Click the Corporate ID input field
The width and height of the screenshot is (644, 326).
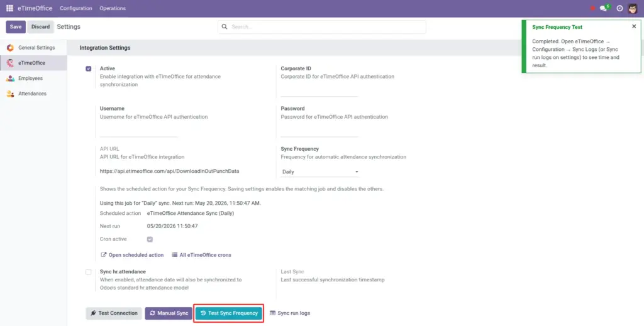[x=319, y=91]
